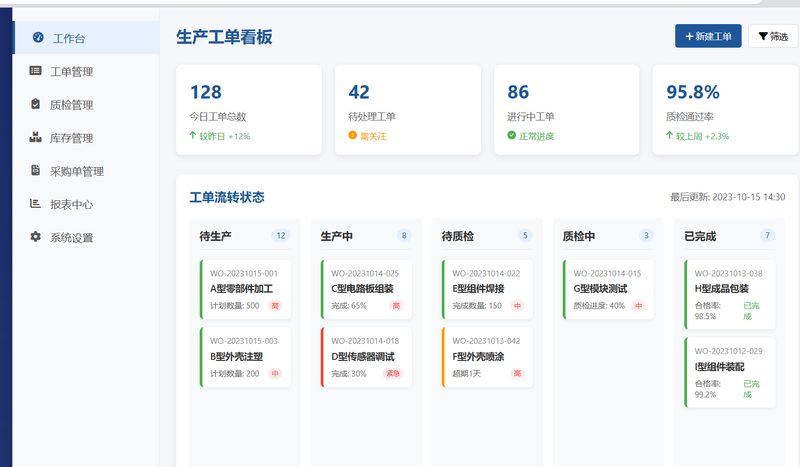Screen dimensions: 800x467
Task: Open work order card WO-20231015-001
Action: click(245, 289)
